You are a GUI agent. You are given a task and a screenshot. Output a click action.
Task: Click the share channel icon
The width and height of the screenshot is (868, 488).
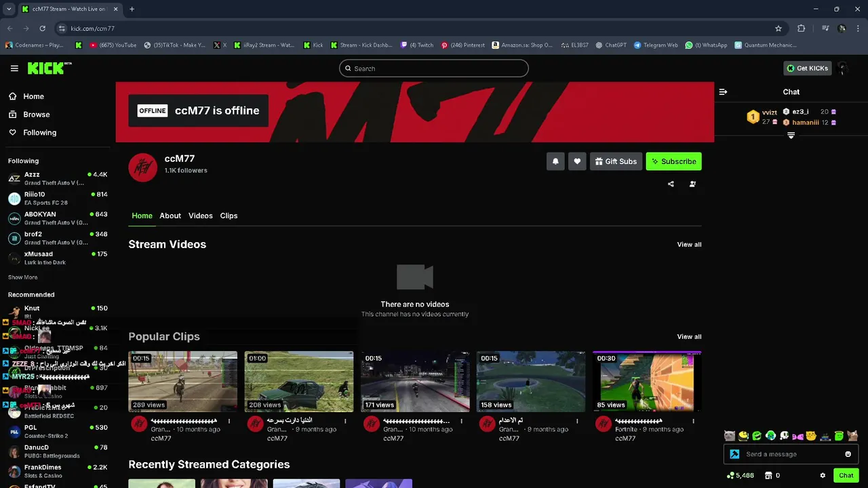coord(671,184)
